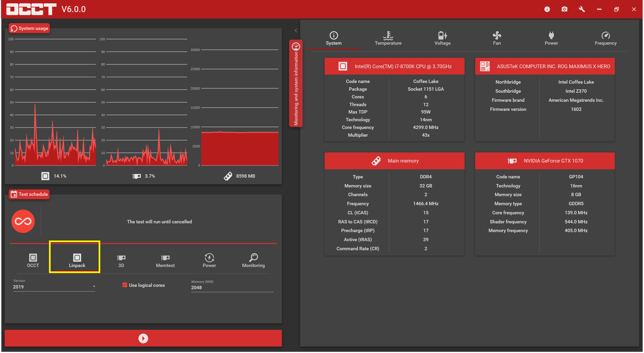Open the Monitoring mode icon

point(254,258)
